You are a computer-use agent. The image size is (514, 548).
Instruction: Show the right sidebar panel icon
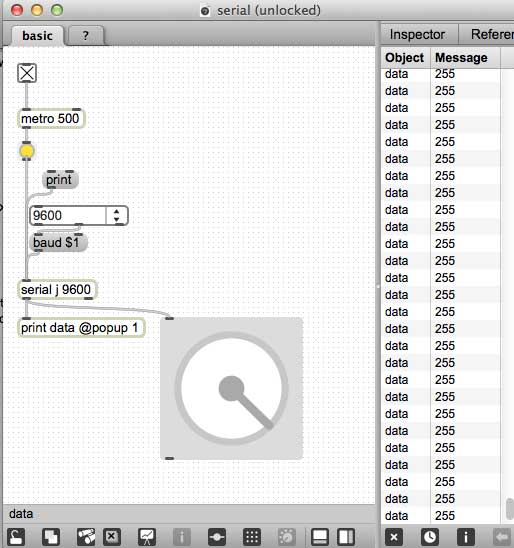coord(346,536)
